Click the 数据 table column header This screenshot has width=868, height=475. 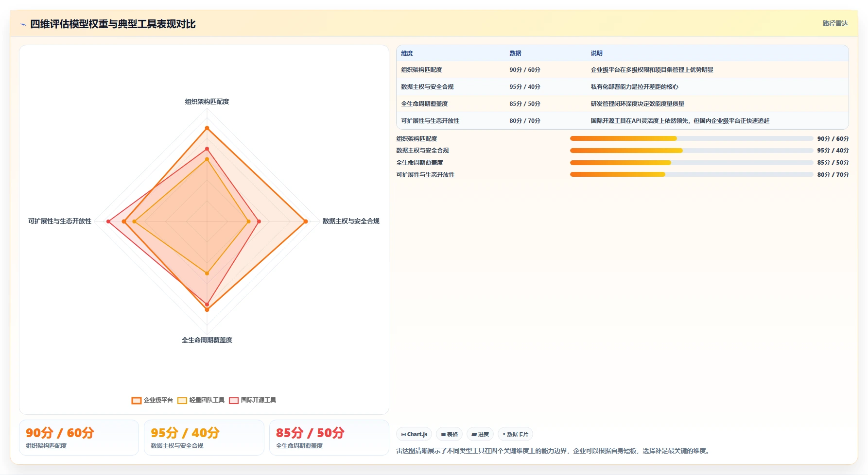click(x=516, y=53)
